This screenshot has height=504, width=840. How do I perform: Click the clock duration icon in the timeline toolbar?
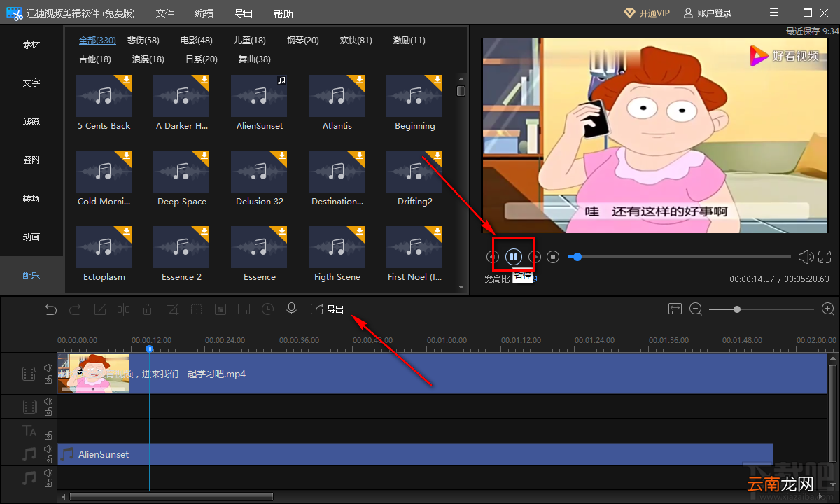[268, 309]
